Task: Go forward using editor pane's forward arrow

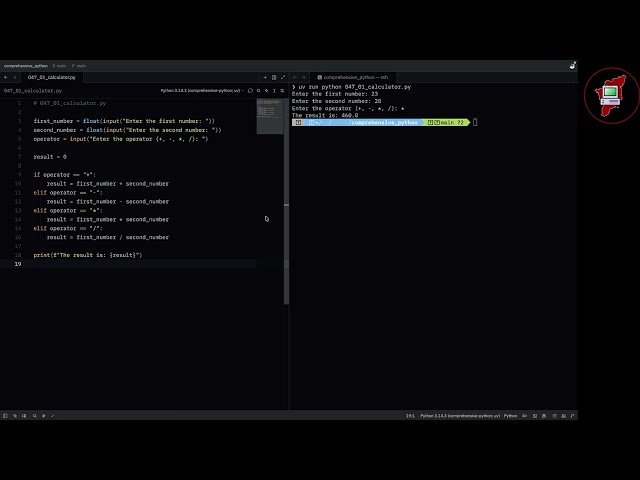Action: coord(15,77)
